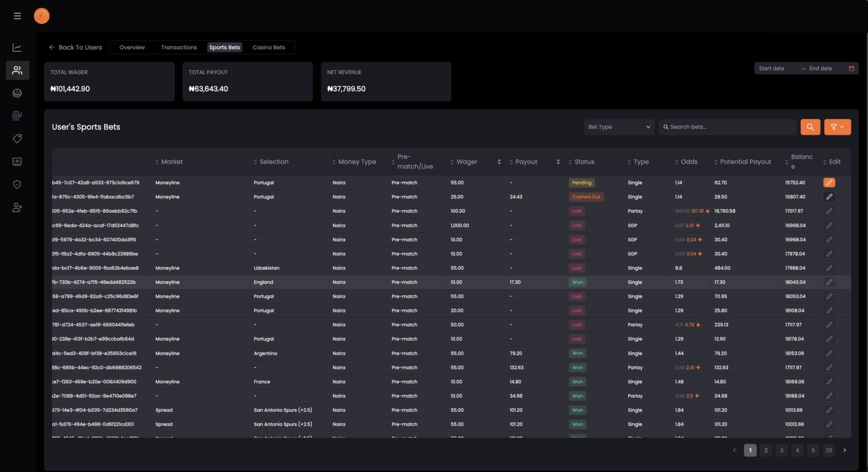Viewport: 868px width, 472px height.
Task: Go to page 2
Action: (766, 450)
